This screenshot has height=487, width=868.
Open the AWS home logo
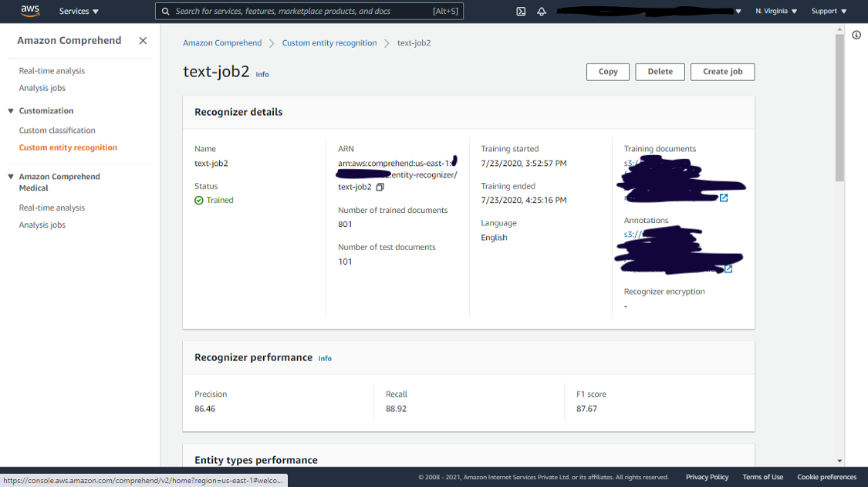(30, 11)
